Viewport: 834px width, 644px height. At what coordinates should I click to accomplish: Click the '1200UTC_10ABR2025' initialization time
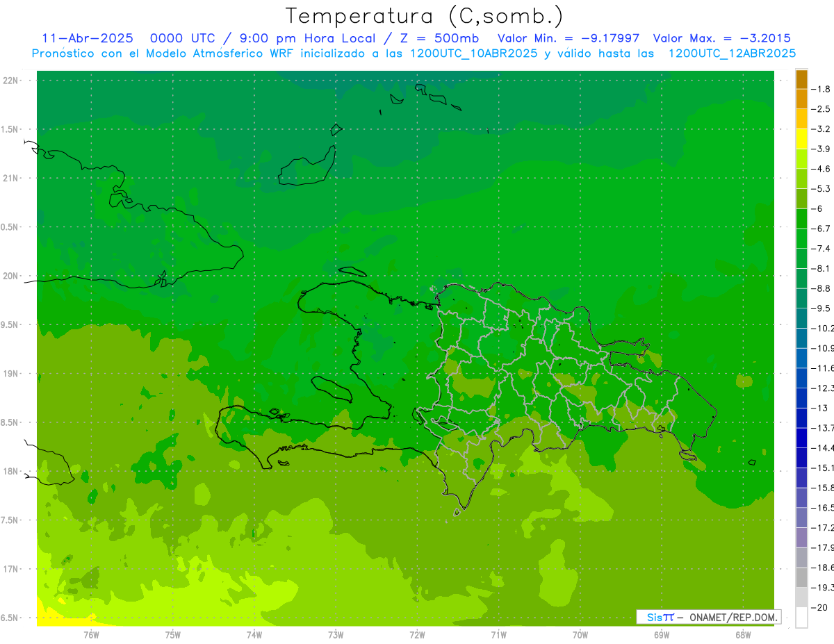(x=473, y=53)
